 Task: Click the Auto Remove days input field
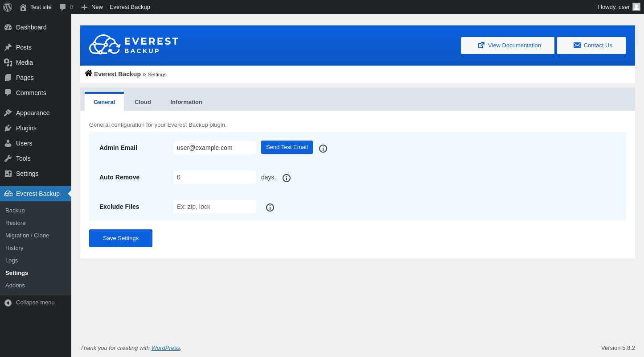coord(215,177)
